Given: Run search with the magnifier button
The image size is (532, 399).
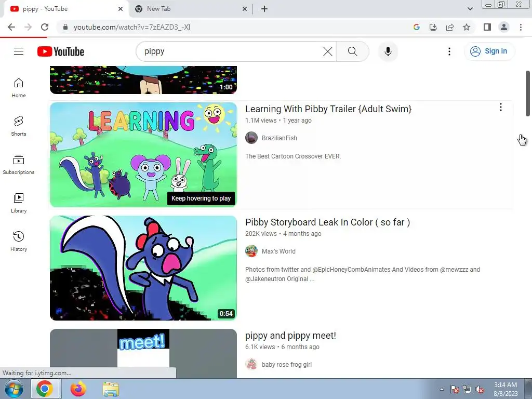Looking at the screenshot, I should pos(353,51).
